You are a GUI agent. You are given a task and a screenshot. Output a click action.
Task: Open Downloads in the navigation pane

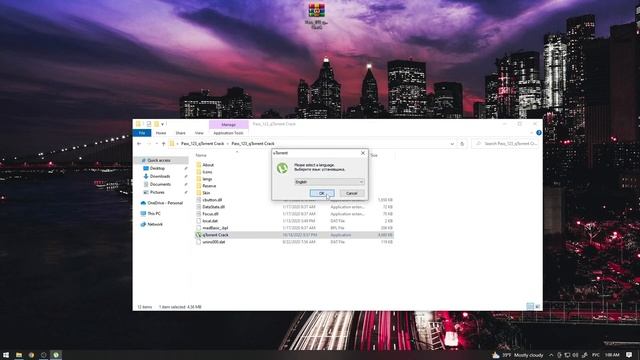[160, 176]
